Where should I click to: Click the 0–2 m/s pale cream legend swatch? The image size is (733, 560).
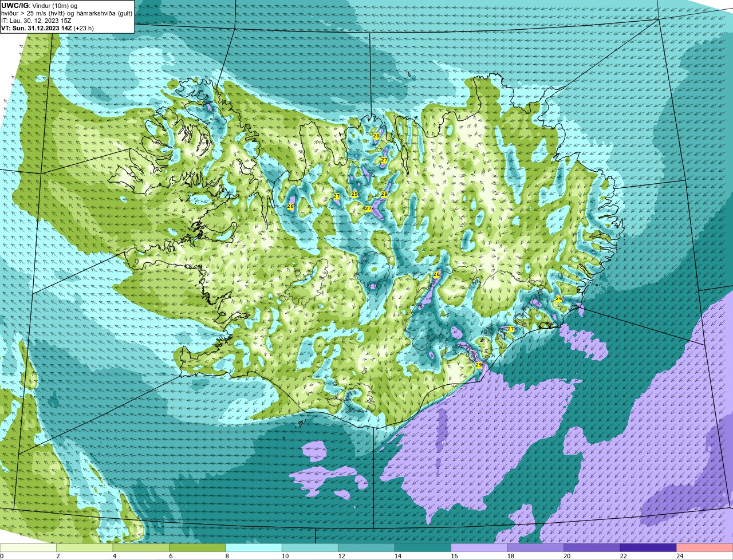28,548
